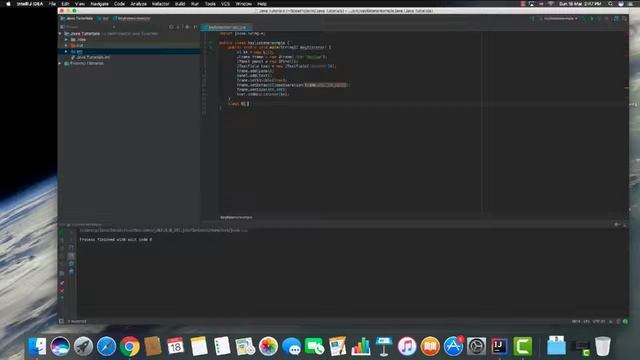Click 'Process finished with exit code 0' text

(x=116, y=240)
